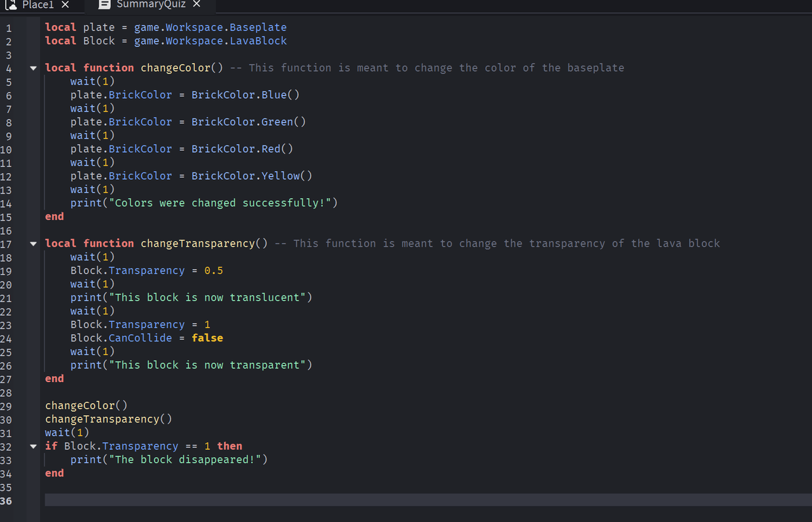
Task: Click 'BrickColor.Green()' on line 8
Action: pos(248,122)
